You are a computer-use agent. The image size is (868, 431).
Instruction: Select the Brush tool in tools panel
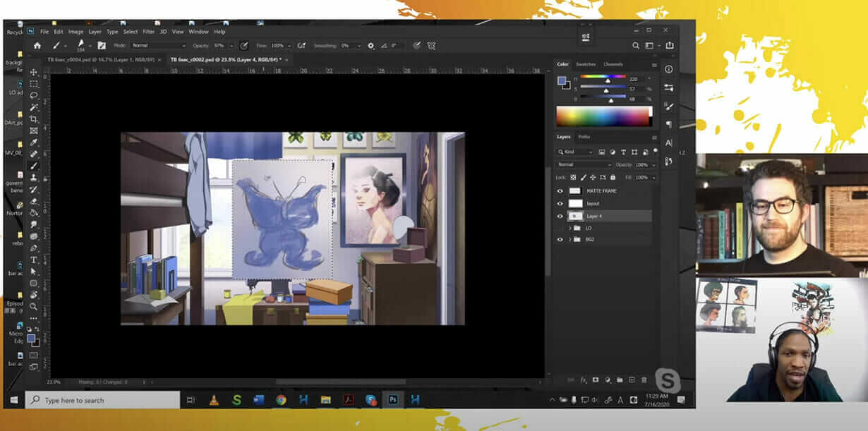[x=33, y=166]
